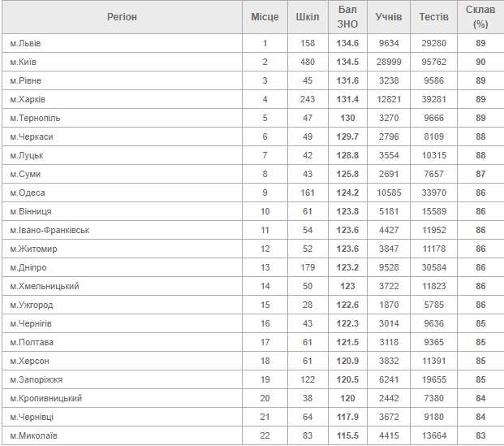Open м.Одеса region entry

pos(28,193)
